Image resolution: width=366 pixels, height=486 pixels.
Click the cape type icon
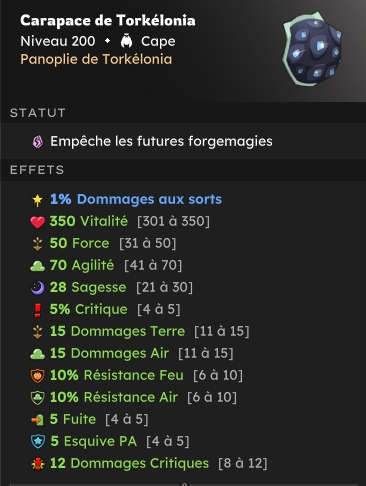tap(126, 41)
